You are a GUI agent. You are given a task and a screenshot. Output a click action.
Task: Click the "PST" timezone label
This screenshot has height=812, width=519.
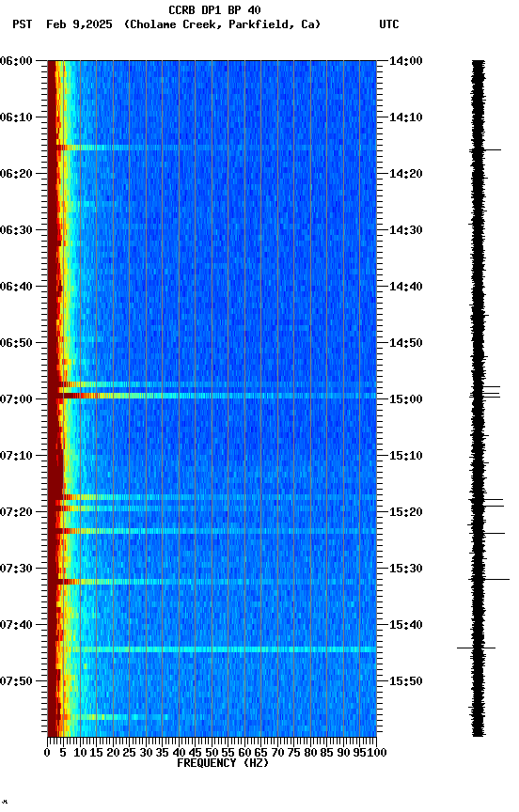click(23, 24)
